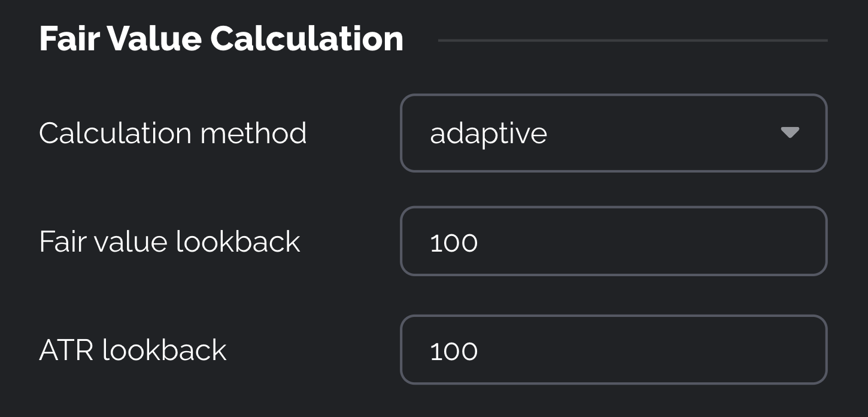Image resolution: width=868 pixels, height=417 pixels.
Task: Click the "100" value in ATR lookback
Action: pos(454,350)
